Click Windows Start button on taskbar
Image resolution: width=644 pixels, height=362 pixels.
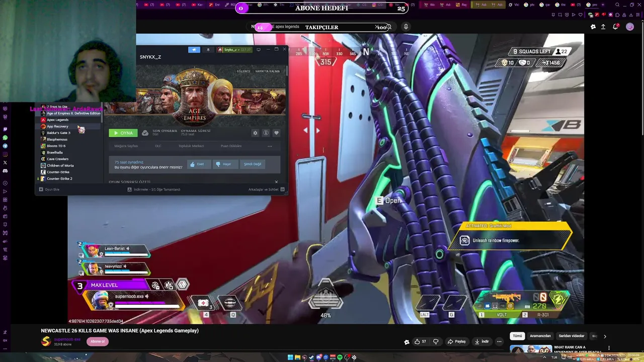point(290,357)
